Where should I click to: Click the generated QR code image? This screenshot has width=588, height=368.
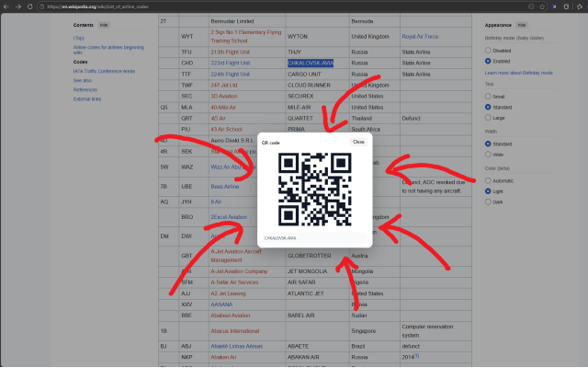click(314, 190)
